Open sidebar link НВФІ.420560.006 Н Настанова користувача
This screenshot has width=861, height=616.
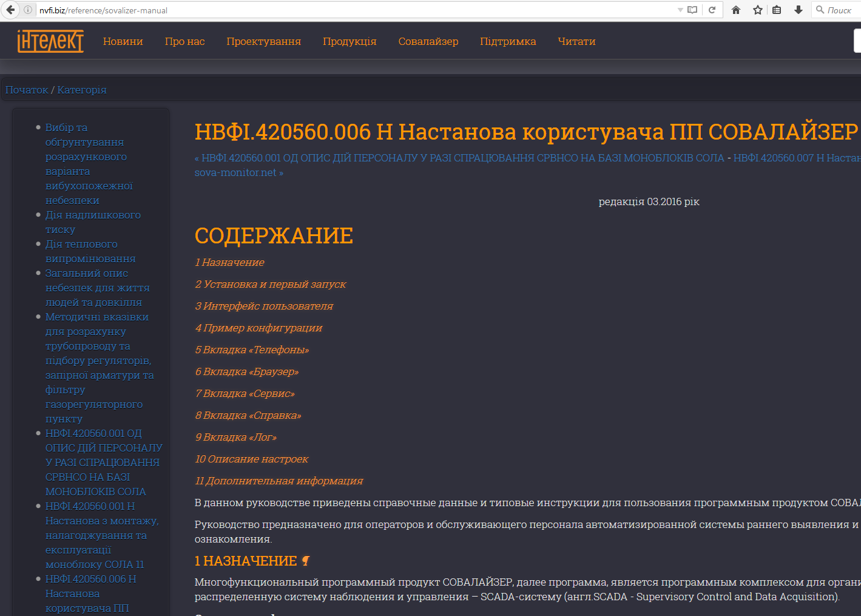91,594
